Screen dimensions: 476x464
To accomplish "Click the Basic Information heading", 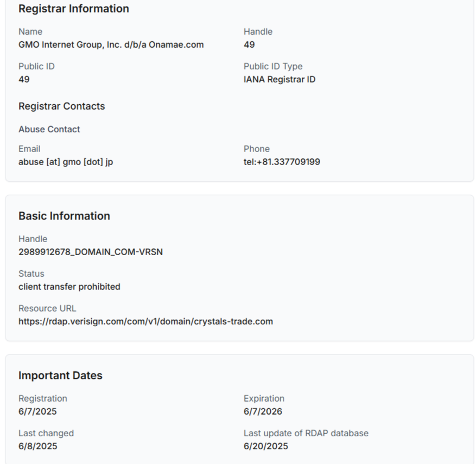I will [x=65, y=216].
